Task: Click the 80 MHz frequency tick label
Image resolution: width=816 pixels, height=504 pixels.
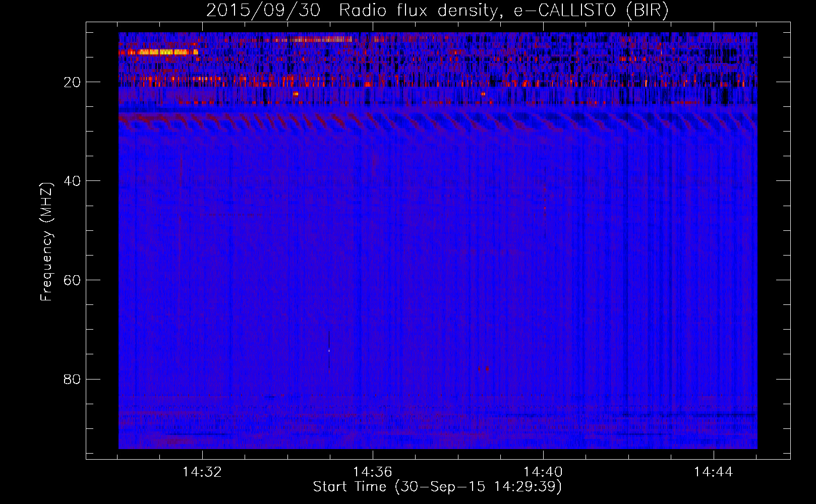Action: [72, 379]
